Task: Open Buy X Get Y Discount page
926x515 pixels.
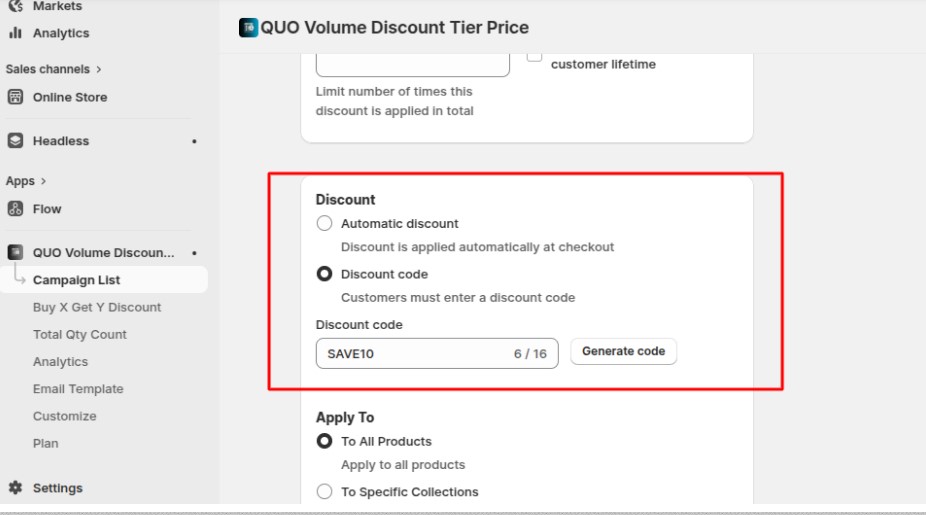Action: pos(96,307)
